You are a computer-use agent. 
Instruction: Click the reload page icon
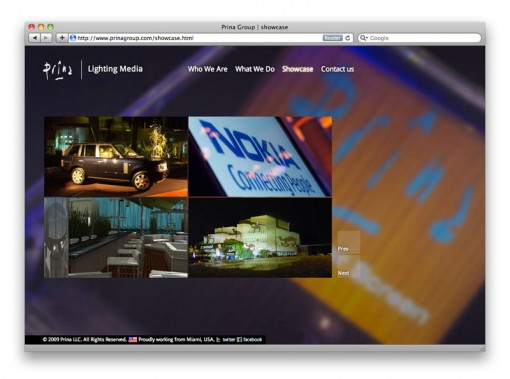(x=347, y=38)
